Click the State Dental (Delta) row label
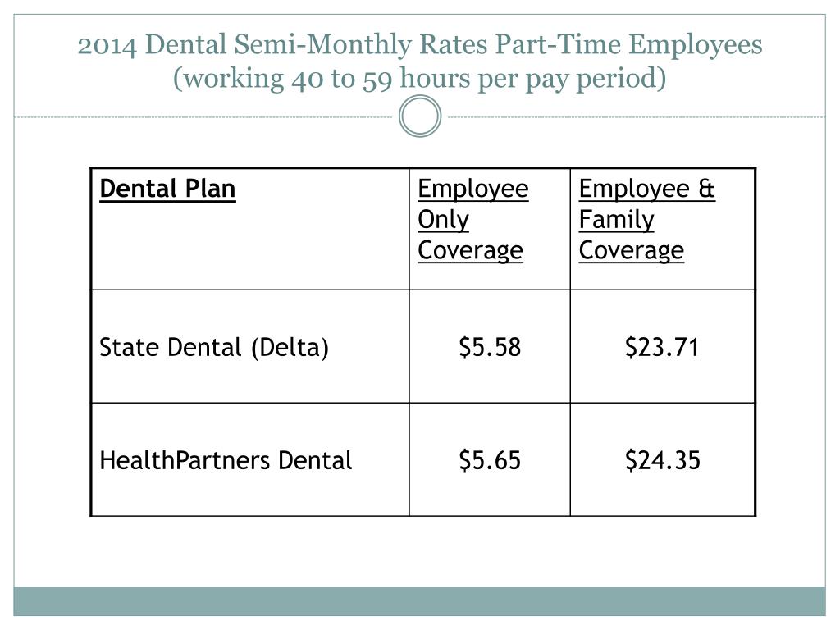This screenshot has width=840, height=630. 214,347
